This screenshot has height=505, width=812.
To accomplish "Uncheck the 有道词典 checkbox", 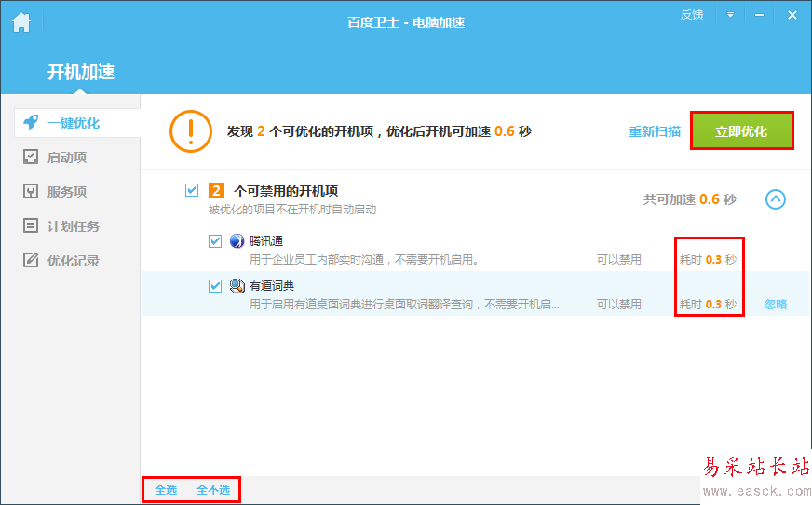I will pos(215,286).
